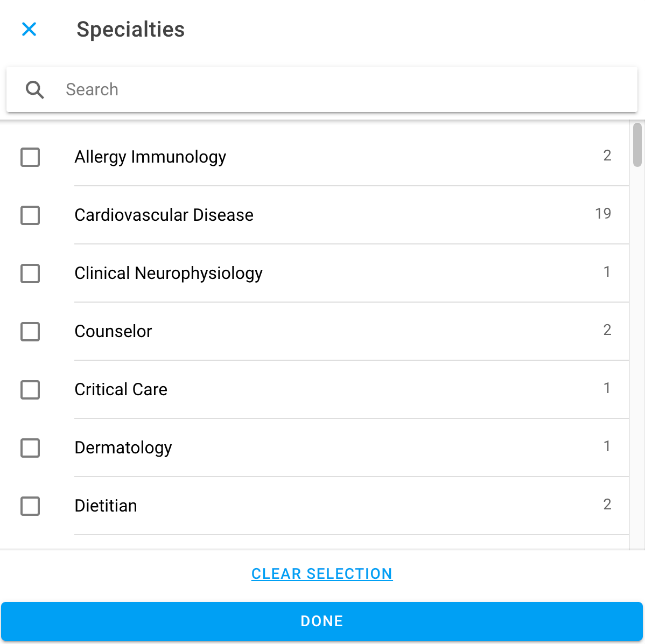The height and width of the screenshot is (644, 645).
Task: Click the vertical scrollbar thumb
Action: [x=637, y=144]
